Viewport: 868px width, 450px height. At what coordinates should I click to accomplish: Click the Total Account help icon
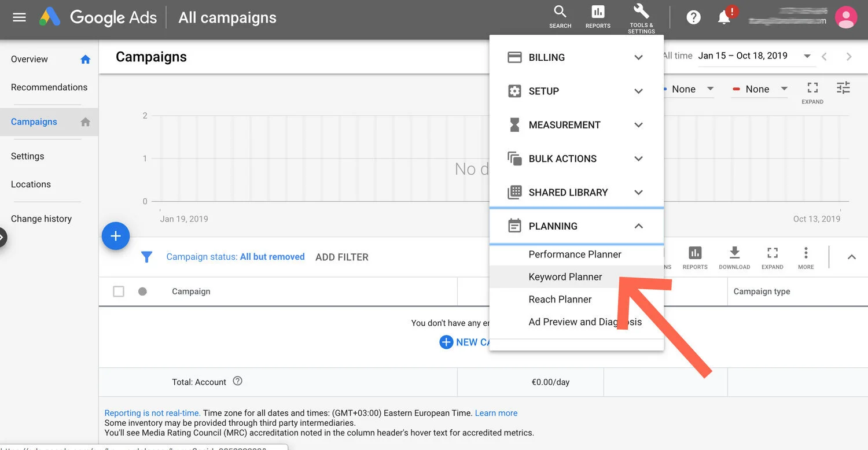237,381
